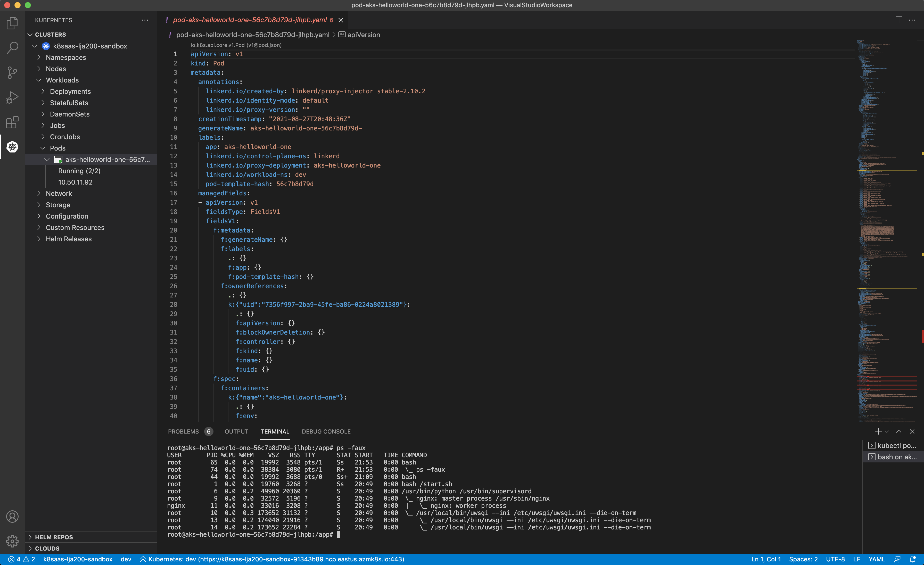Change language mode via YAML
This screenshot has height=565, width=924.
876,559
